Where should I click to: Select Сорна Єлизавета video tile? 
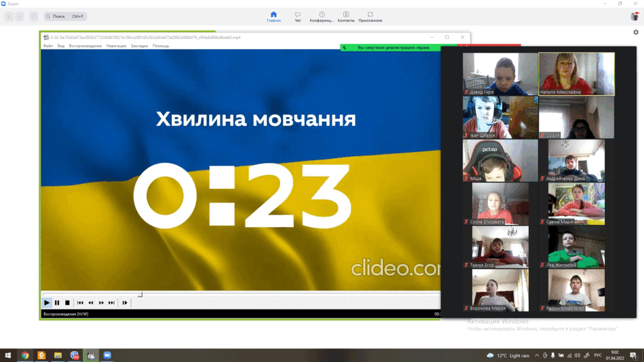click(x=500, y=203)
